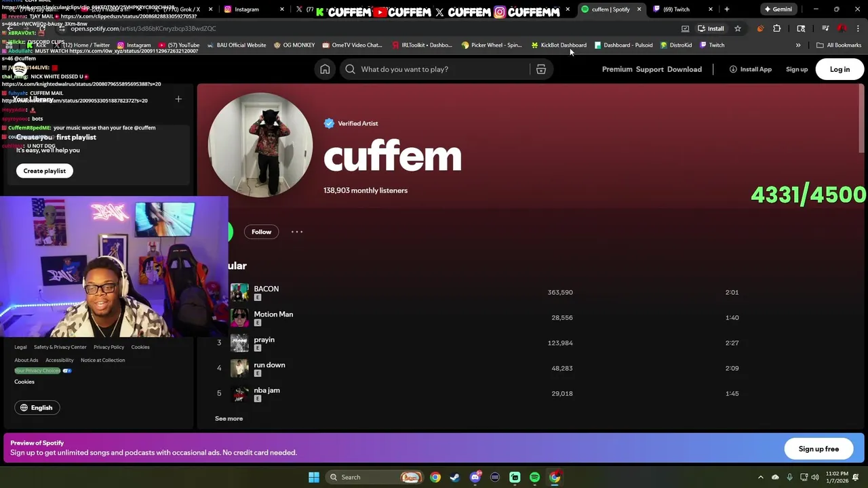Expand bookmarks overflow chevron
Viewport: 868px width, 488px height.
pyautogui.click(x=798, y=45)
